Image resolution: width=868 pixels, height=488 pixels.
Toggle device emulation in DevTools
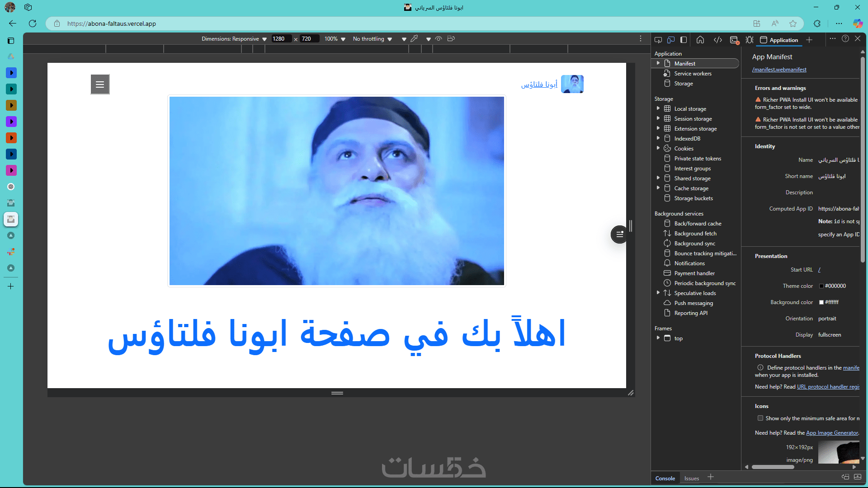(671, 40)
